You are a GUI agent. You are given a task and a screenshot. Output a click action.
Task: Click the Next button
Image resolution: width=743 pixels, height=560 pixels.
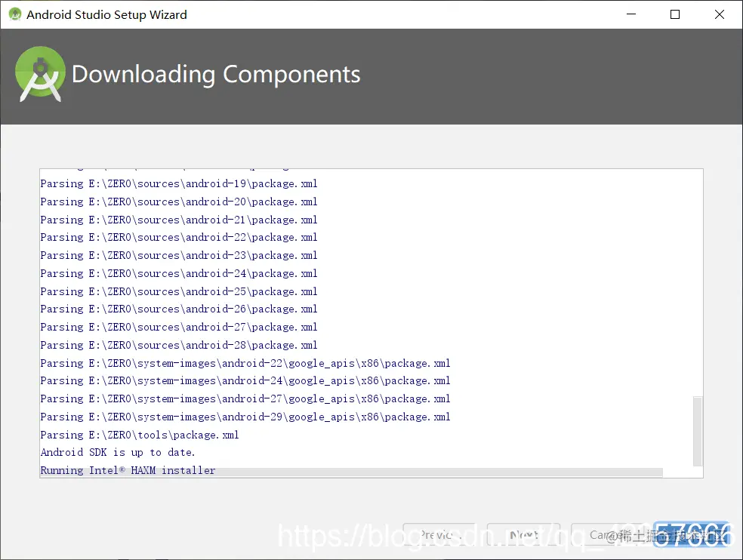[x=523, y=535]
